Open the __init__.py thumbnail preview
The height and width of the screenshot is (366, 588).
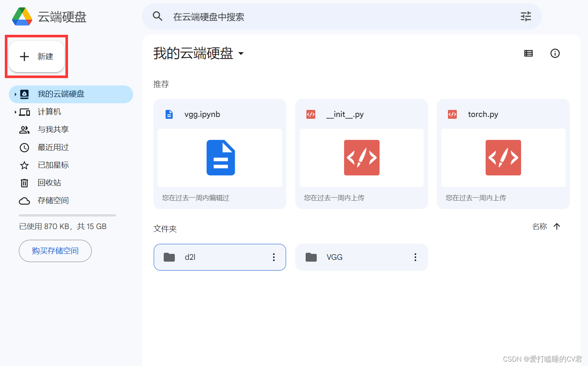point(361,158)
